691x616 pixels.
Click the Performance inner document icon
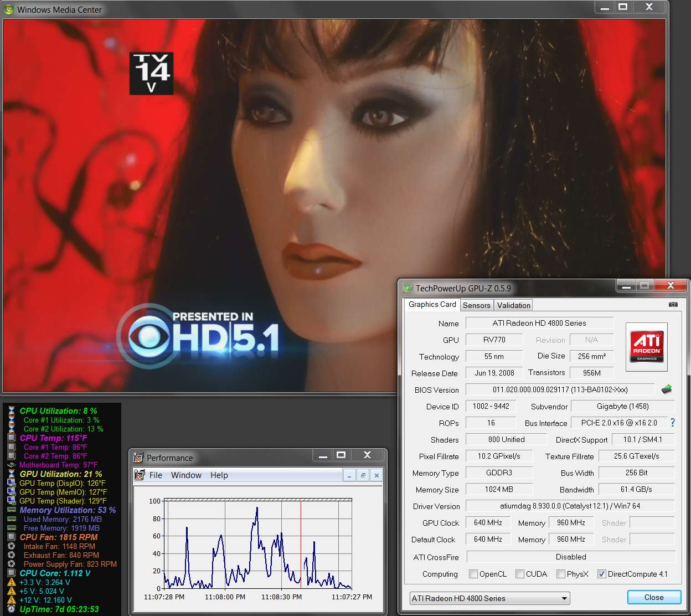[x=140, y=475]
